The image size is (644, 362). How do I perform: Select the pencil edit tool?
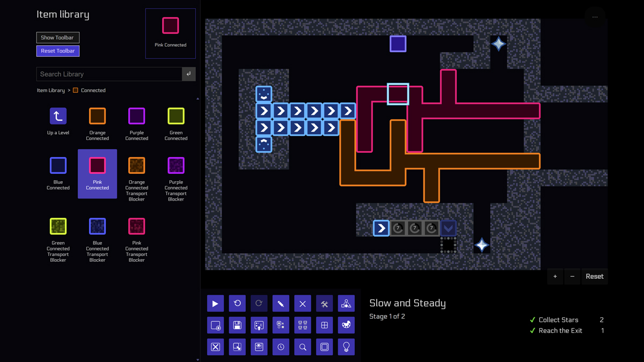click(281, 303)
